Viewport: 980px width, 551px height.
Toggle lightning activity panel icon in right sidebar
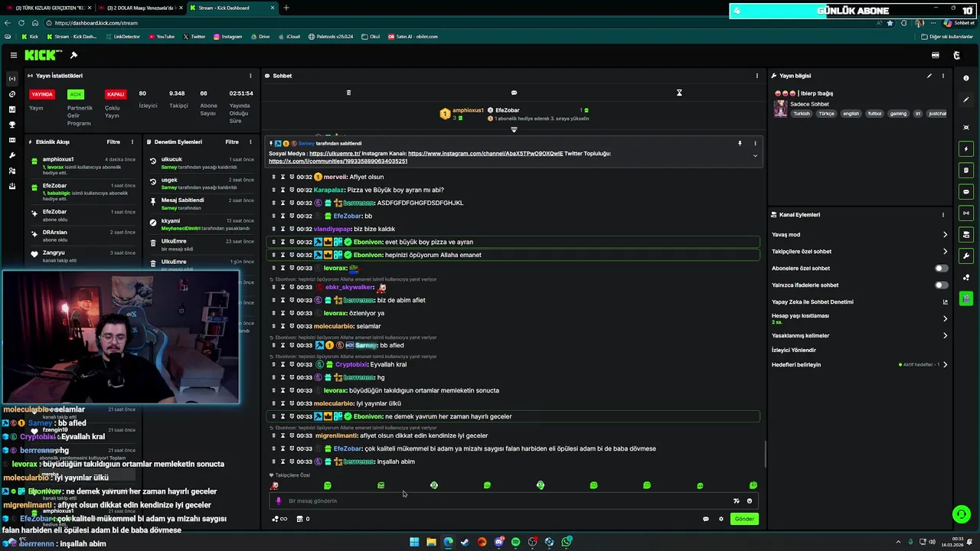tap(966, 148)
